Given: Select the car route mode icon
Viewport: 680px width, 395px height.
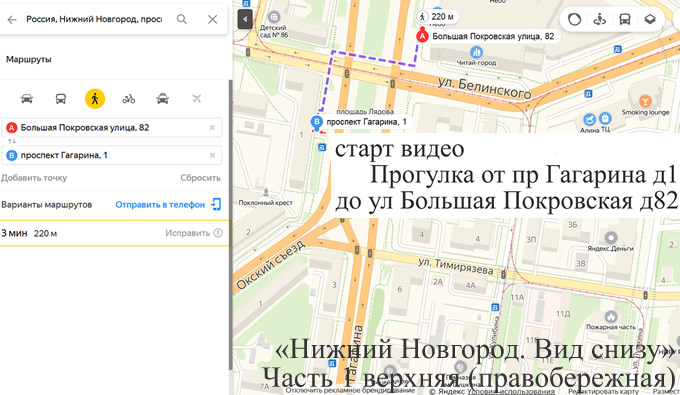Looking at the screenshot, I should pos(27,99).
